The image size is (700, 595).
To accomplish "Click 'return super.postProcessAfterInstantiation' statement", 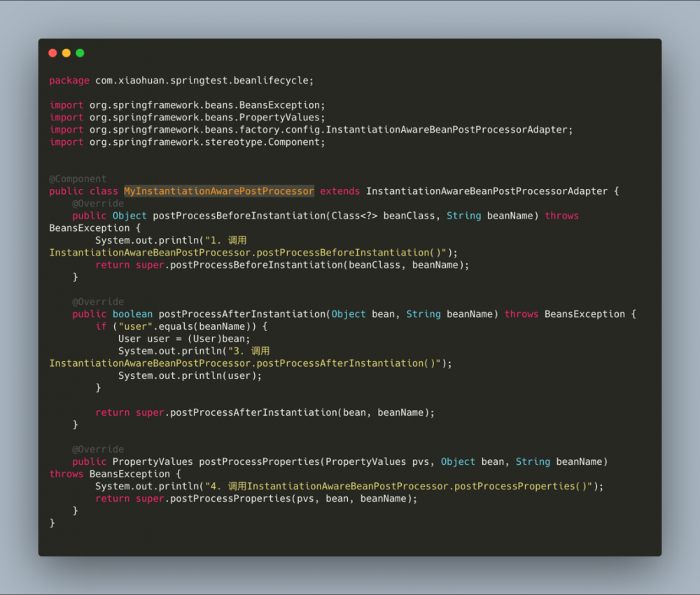I will click(x=265, y=413).
